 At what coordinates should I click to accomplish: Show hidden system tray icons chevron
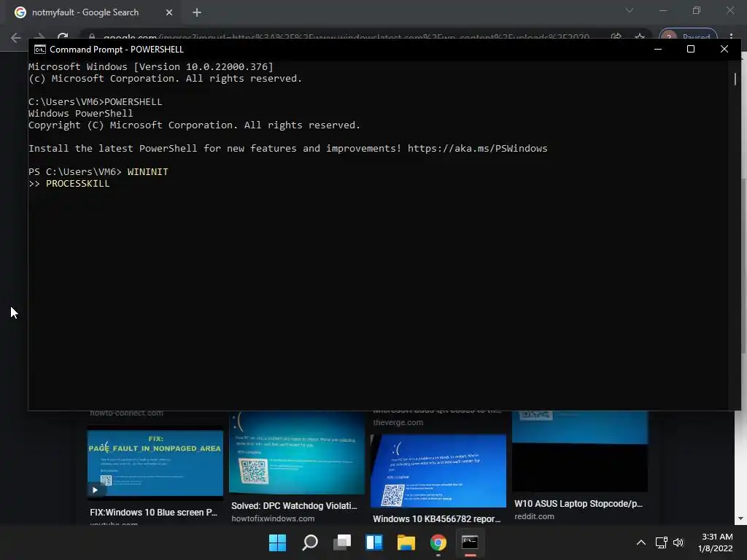point(641,542)
